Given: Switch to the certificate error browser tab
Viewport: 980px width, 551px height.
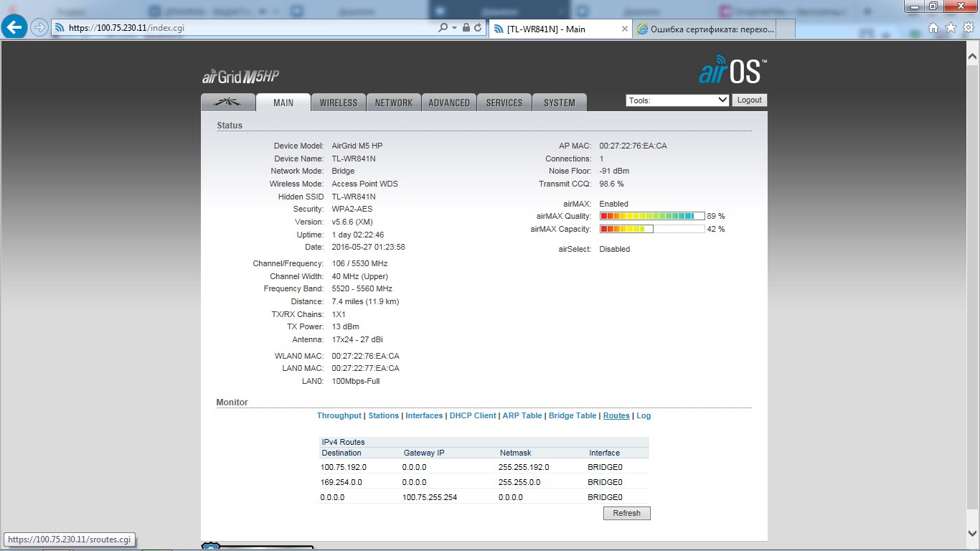Looking at the screenshot, I should (705, 29).
